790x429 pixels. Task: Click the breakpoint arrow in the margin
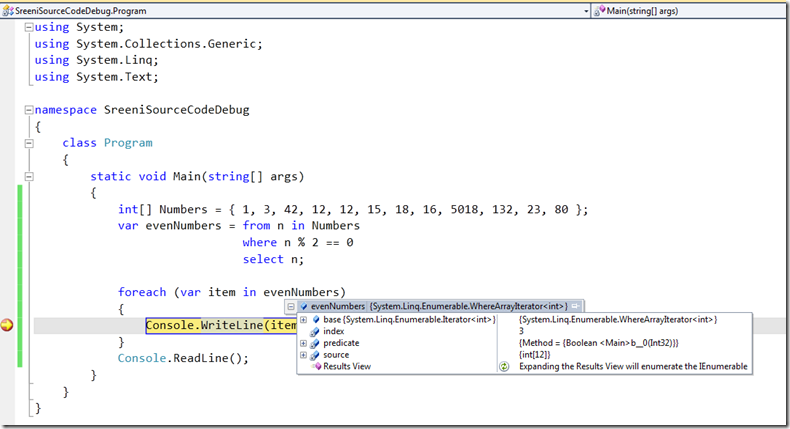pos(9,325)
